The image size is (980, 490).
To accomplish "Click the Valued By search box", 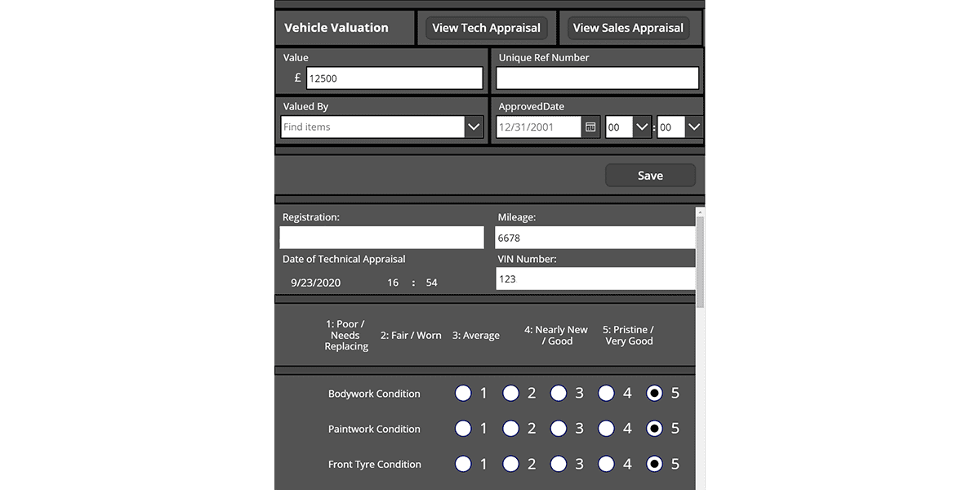I will pos(372,127).
